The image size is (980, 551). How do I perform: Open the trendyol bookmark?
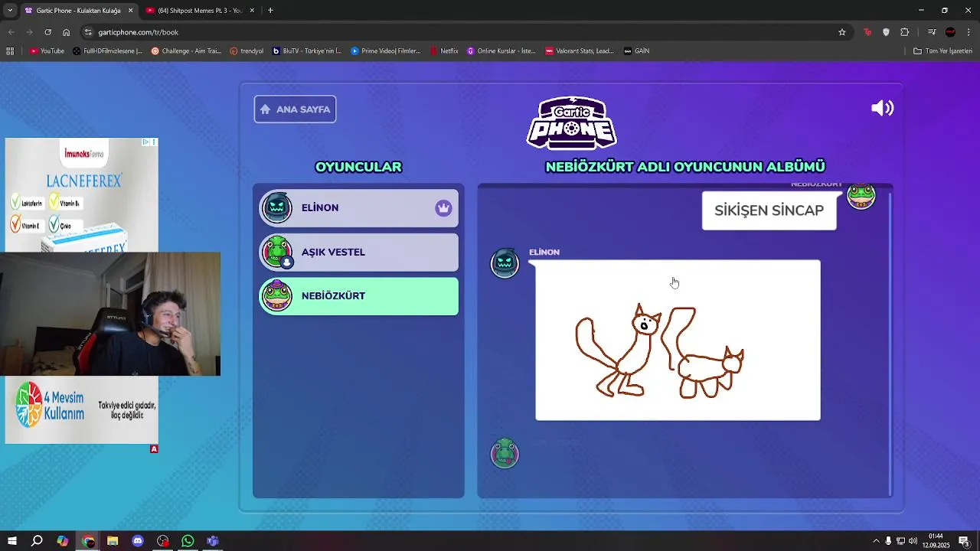(247, 51)
